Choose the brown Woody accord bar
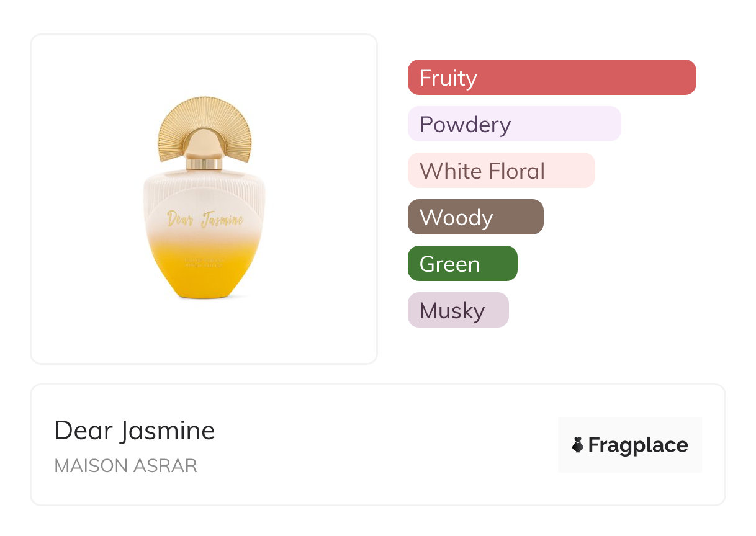The width and height of the screenshot is (756, 536). click(475, 217)
